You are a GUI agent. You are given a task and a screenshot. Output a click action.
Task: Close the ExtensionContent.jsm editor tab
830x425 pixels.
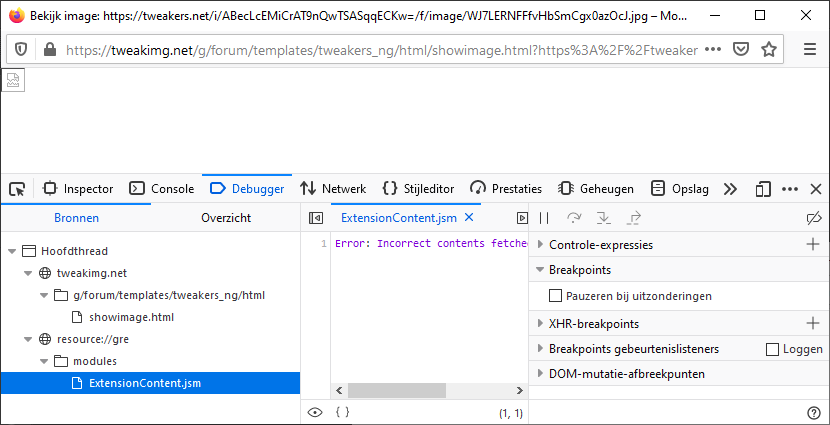468,218
